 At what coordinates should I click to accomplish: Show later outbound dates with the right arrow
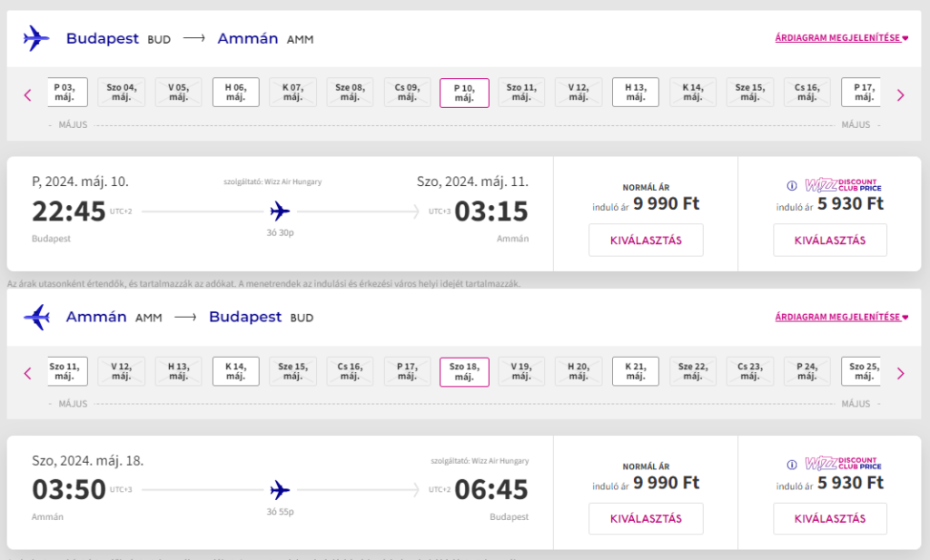click(900, 94)
